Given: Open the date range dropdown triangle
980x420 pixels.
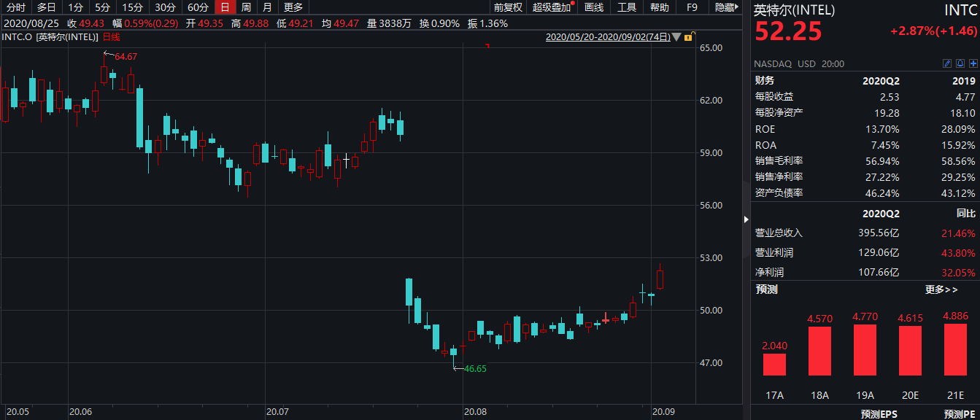Looking at the screenshot, I should [676, 37].
